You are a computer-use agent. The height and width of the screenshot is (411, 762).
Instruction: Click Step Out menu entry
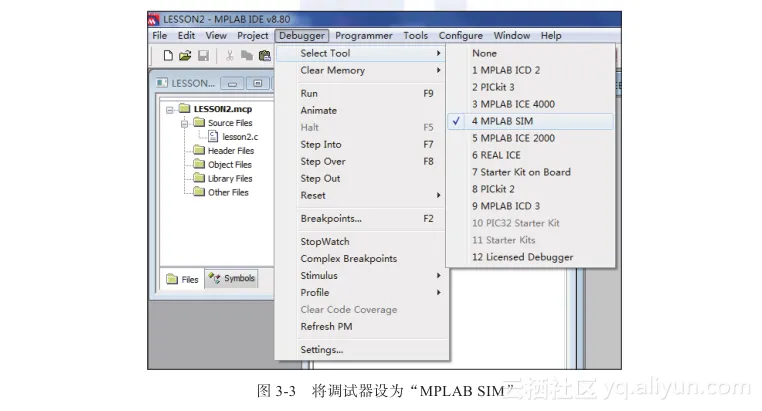click(362, 178)
